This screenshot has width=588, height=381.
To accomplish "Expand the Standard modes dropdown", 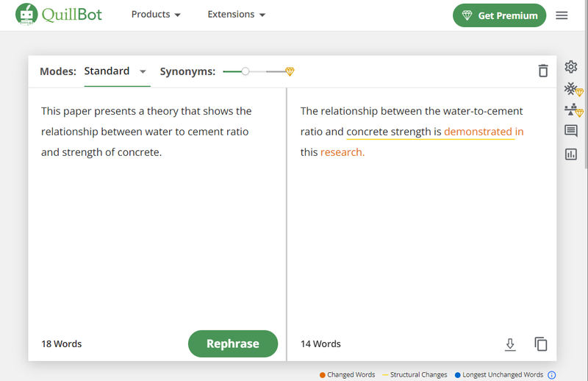I will coord(115,71).
